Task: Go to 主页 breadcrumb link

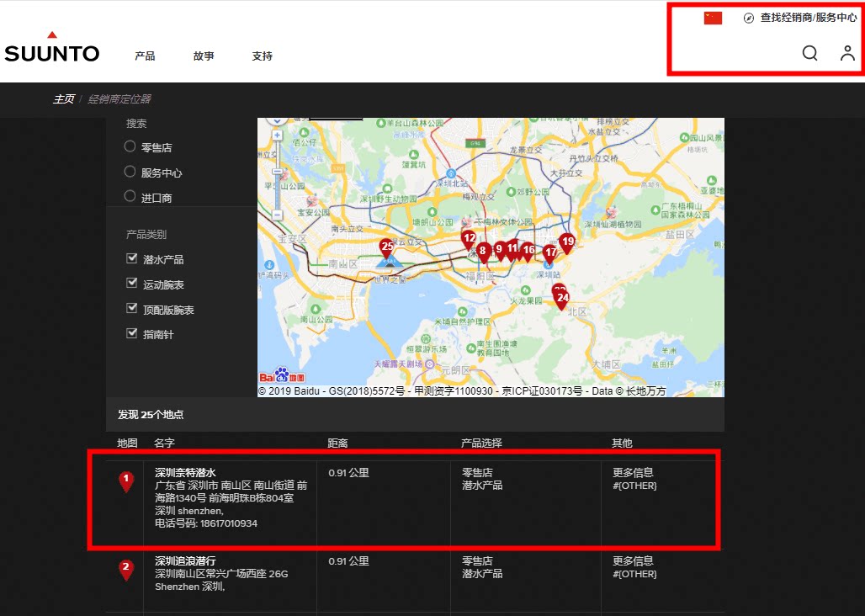Action: [x=63, y=99]
